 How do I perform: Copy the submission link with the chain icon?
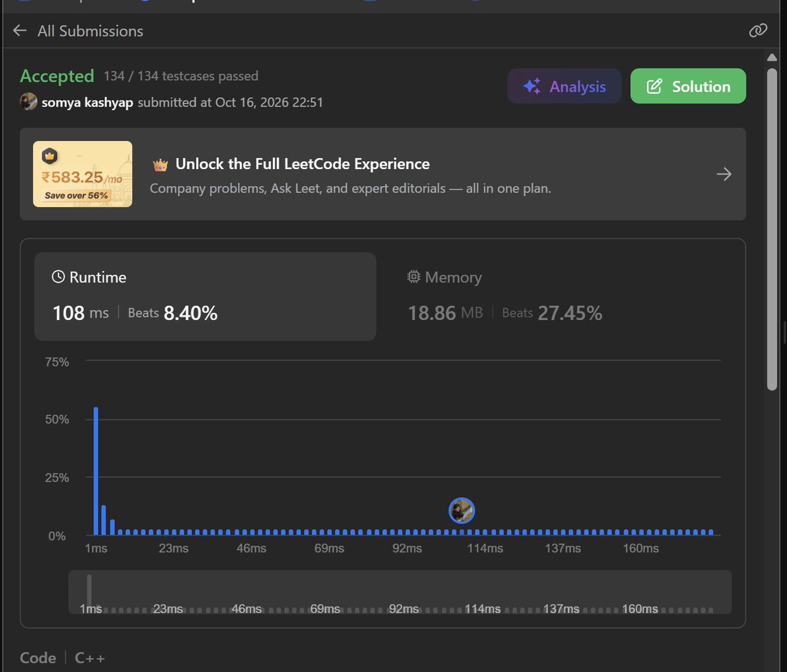758,31
